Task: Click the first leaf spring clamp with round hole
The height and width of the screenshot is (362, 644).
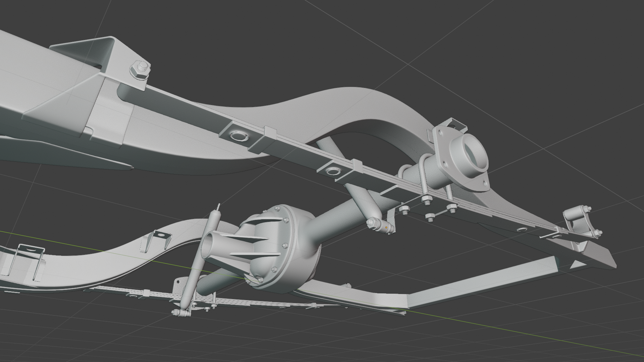Action: click(239, 136)
